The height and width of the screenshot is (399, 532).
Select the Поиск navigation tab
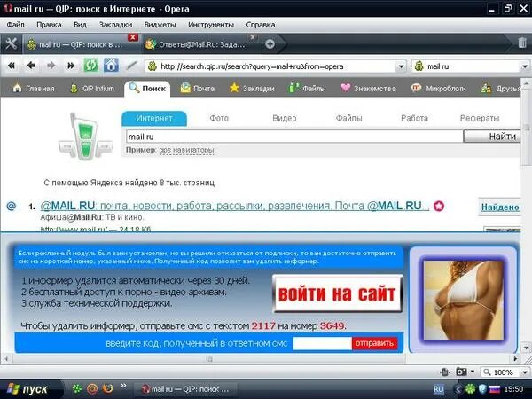coord(147,89)
